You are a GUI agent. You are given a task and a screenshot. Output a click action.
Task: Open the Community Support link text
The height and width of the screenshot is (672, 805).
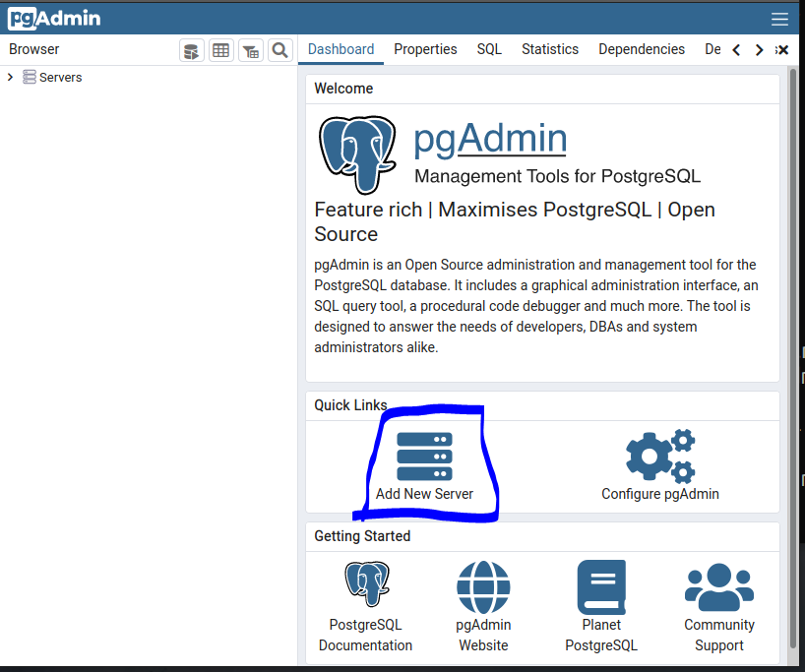point(719,635)
